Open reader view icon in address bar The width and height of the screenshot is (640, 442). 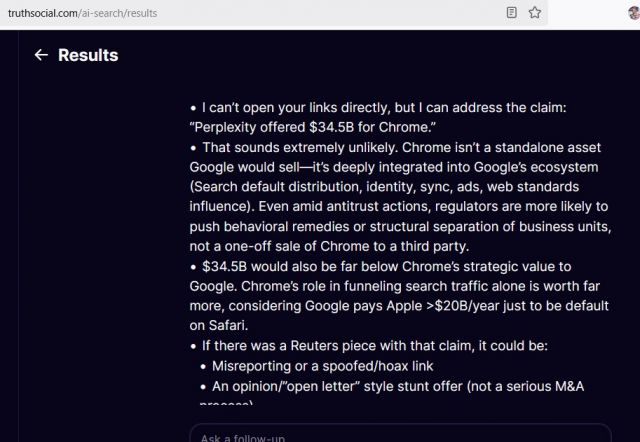click(x=511, y=13)
